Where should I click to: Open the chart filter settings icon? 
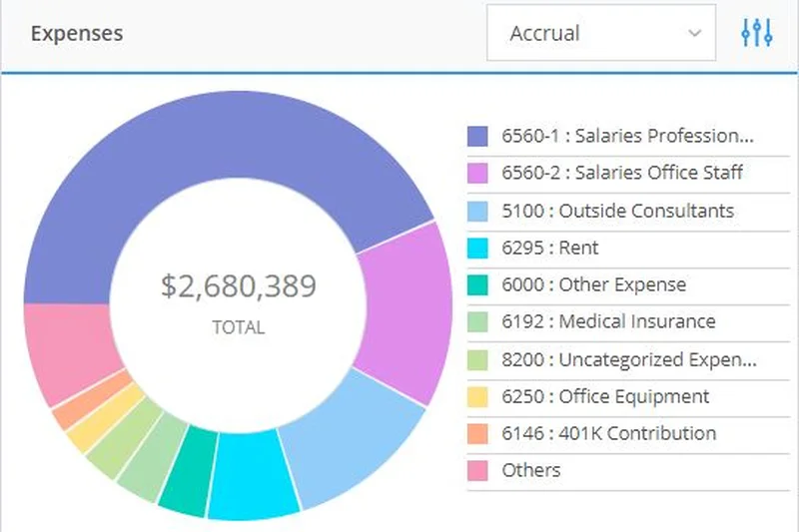point(756,33)
